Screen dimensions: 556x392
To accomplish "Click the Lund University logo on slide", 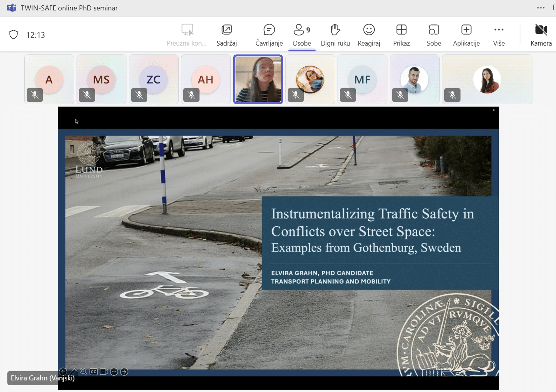I will [x=89, y=160].
